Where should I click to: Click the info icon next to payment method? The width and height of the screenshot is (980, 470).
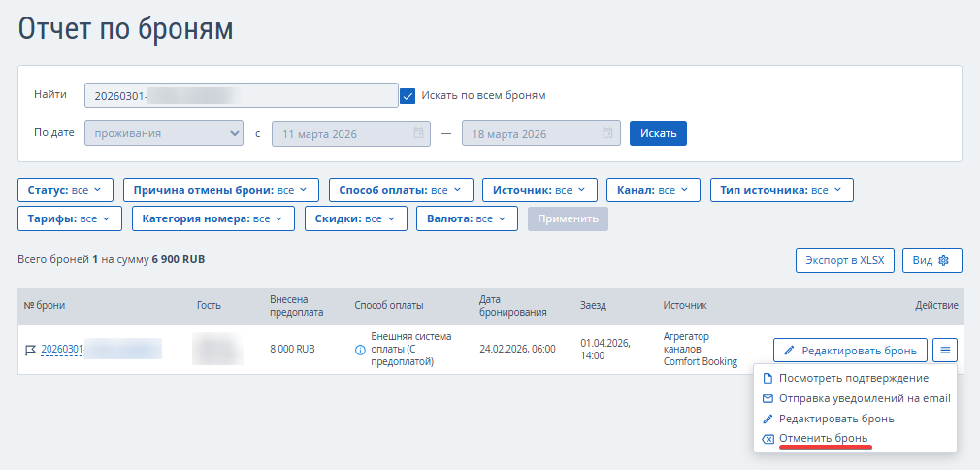(x=361, y=350)
